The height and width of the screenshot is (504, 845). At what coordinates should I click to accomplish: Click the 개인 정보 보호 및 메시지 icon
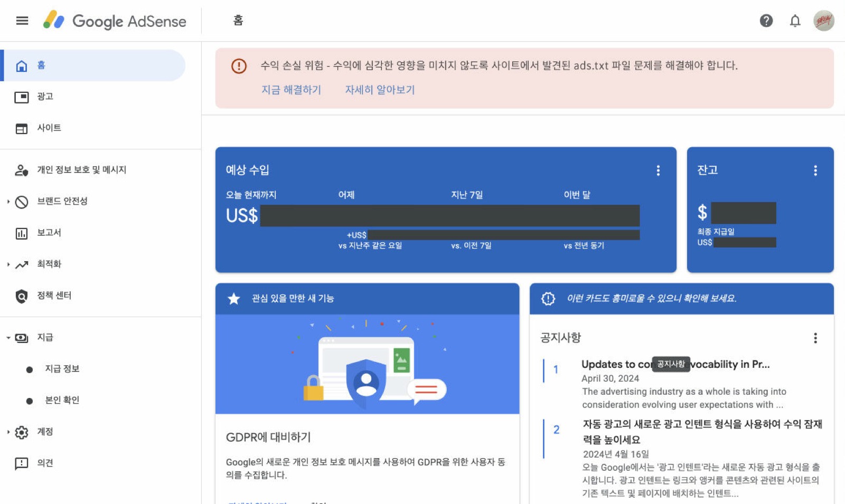click(22, 170)
